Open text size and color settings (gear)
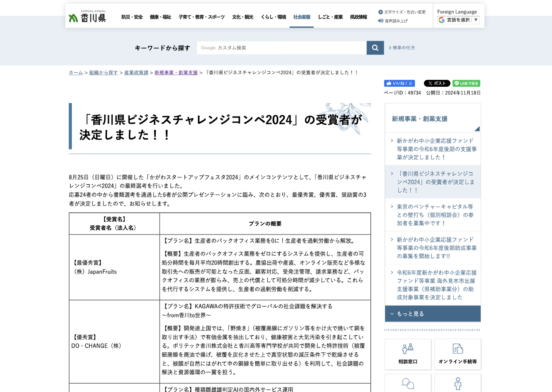Viewport: 552px width, 392px height. 402,12
